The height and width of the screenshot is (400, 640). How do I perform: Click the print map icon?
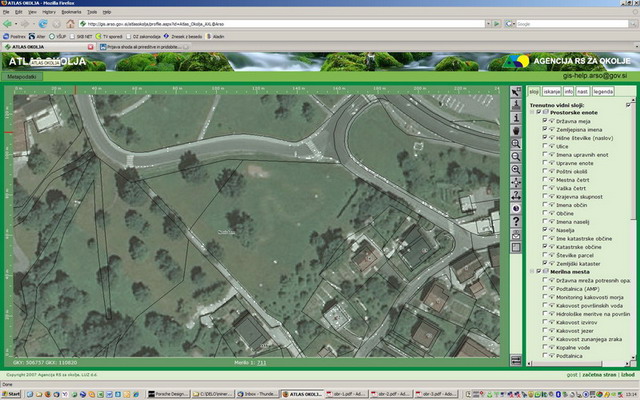516,234
